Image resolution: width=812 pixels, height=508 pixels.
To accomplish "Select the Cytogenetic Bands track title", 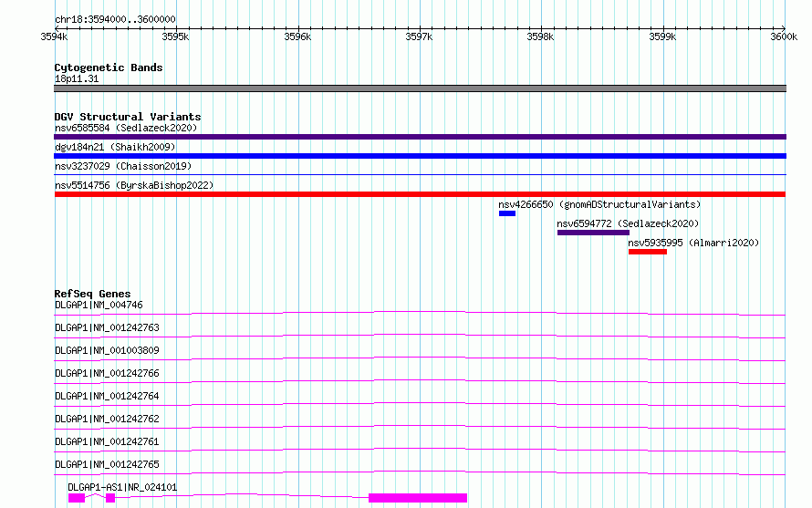I will point(109,67).
